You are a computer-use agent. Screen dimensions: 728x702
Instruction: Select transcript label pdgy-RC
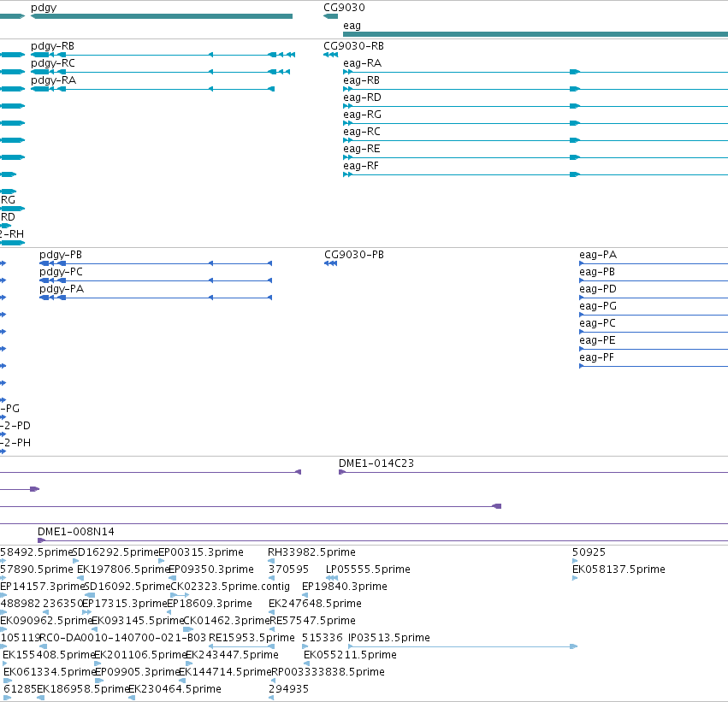(x=53, y=63)
